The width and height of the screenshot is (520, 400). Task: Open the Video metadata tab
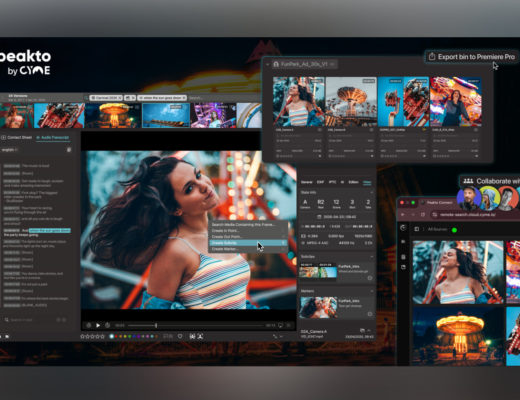pos(367,182)
